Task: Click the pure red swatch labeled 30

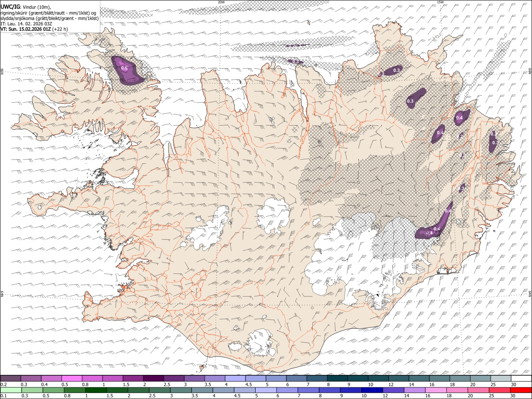Action: click(x=521, y=390)
